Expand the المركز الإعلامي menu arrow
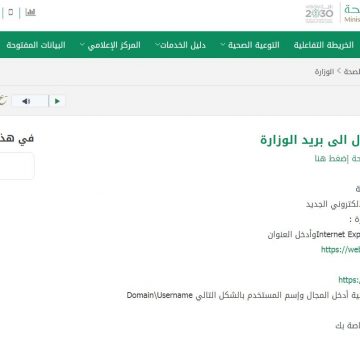The height and width of the screenshot is (360, 360). tap(82, 45)
